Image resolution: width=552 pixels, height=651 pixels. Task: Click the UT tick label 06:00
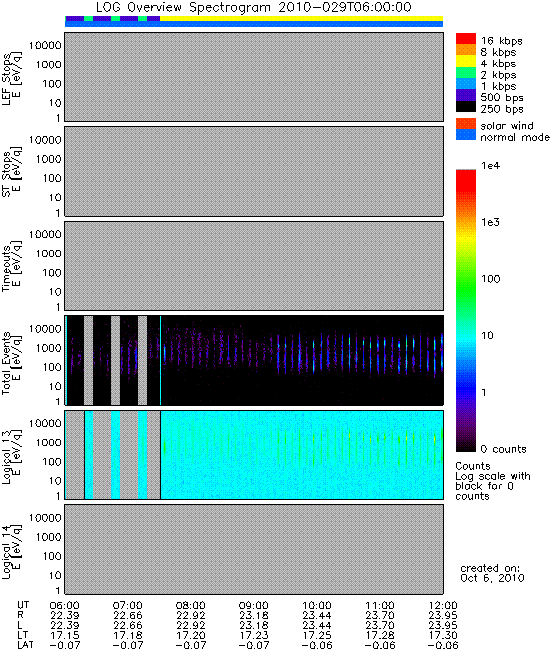point(64,605)
